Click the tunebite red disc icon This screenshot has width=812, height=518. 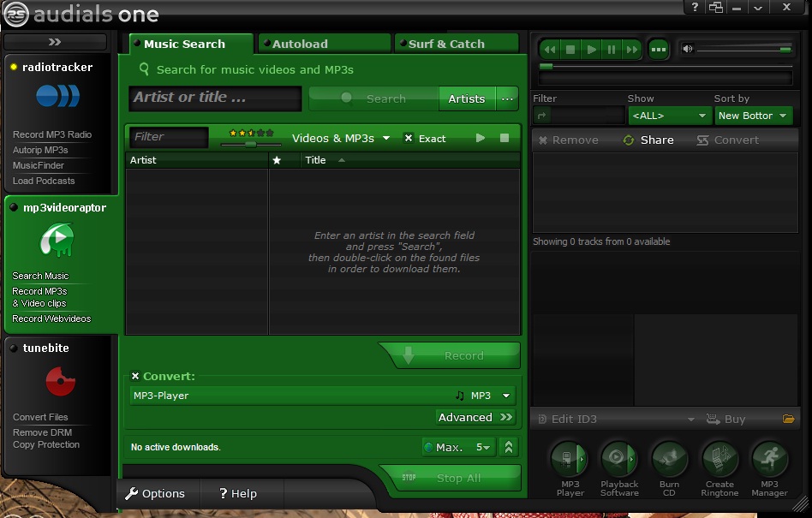tap(61, 381)
